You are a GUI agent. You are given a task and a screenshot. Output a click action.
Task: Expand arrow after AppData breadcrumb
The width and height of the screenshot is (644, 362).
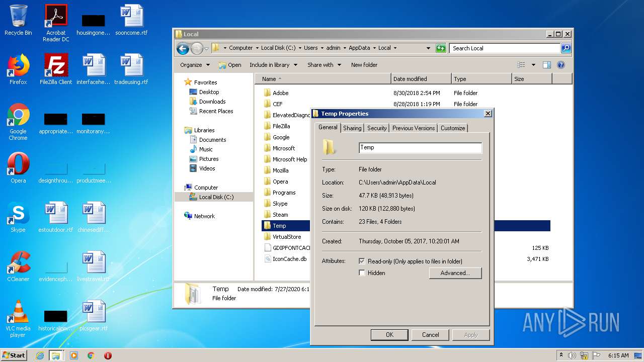[374, 48]
